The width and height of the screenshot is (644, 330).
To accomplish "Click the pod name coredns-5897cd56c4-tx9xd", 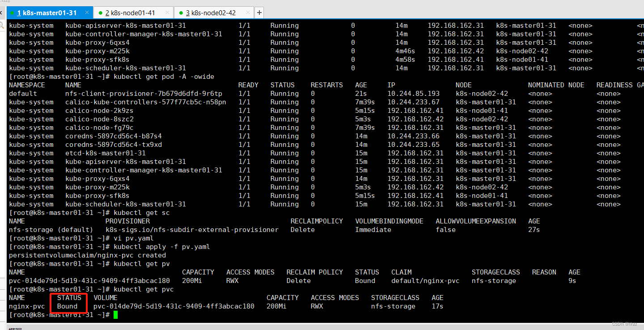I will point(114,145).
